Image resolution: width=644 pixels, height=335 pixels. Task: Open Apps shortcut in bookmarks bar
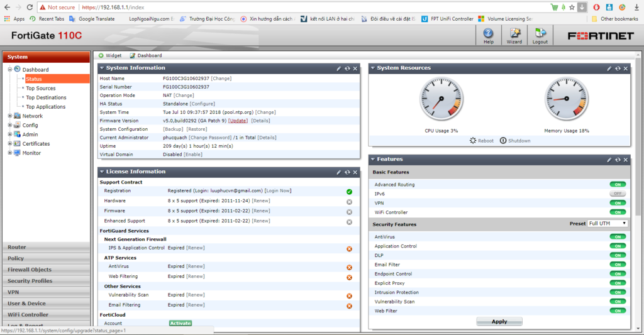14,19
